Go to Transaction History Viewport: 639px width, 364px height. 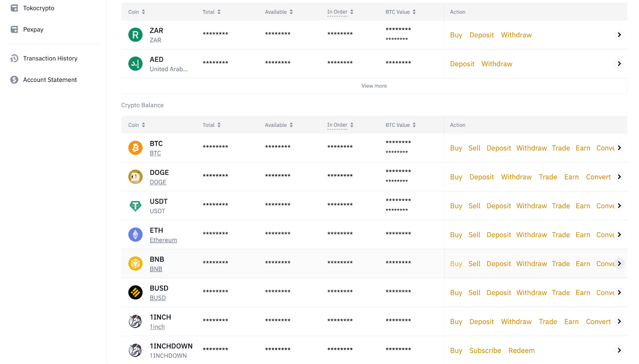click(50, 58)
